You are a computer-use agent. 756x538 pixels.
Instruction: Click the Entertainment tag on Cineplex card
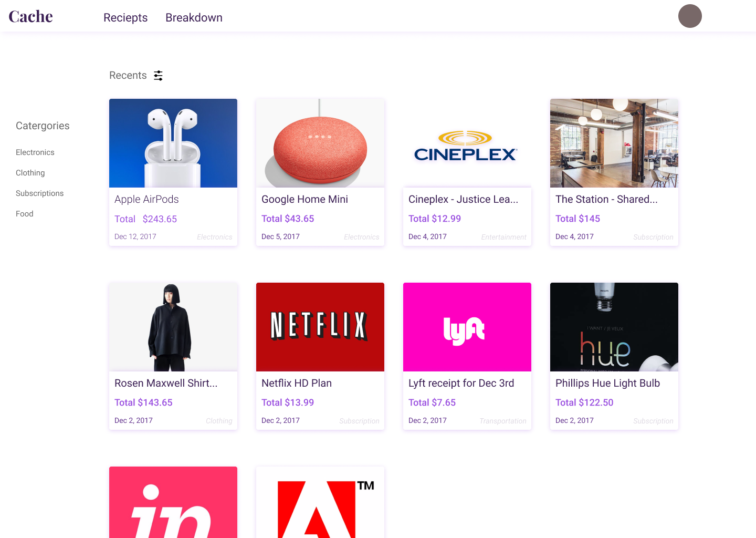point(503,237)
